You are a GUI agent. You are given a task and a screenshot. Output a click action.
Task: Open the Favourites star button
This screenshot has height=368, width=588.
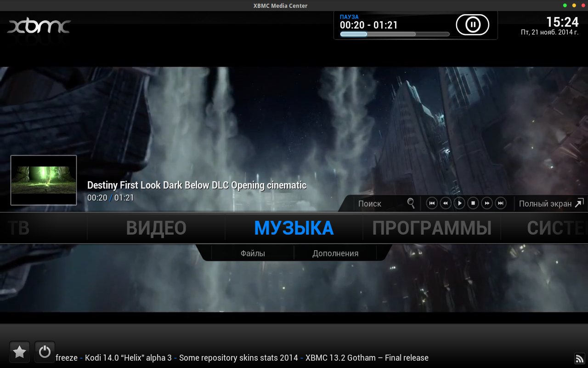[19, 352]
